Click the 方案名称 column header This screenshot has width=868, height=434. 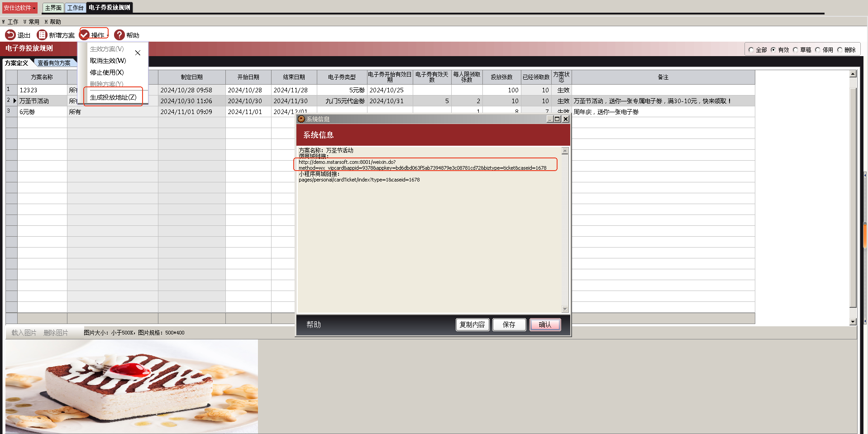(x=42, y=77)
